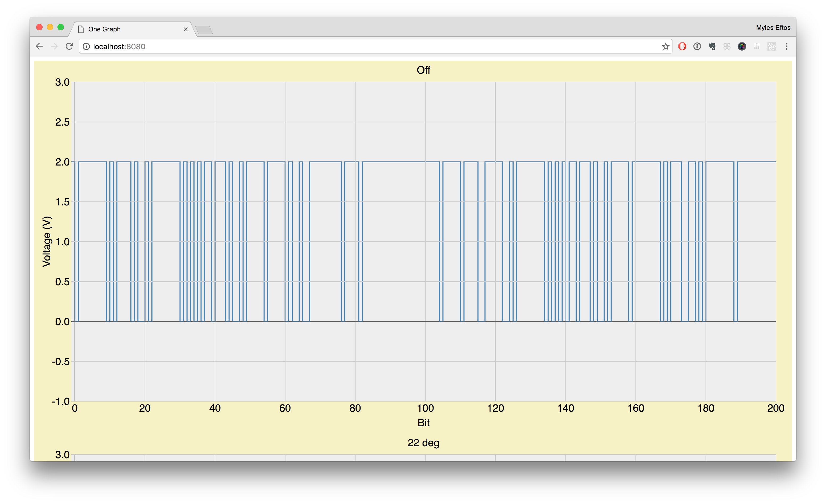Click the '40' x-axis tick label
This screenshot has width=826, height=504.
click(215, 408)
